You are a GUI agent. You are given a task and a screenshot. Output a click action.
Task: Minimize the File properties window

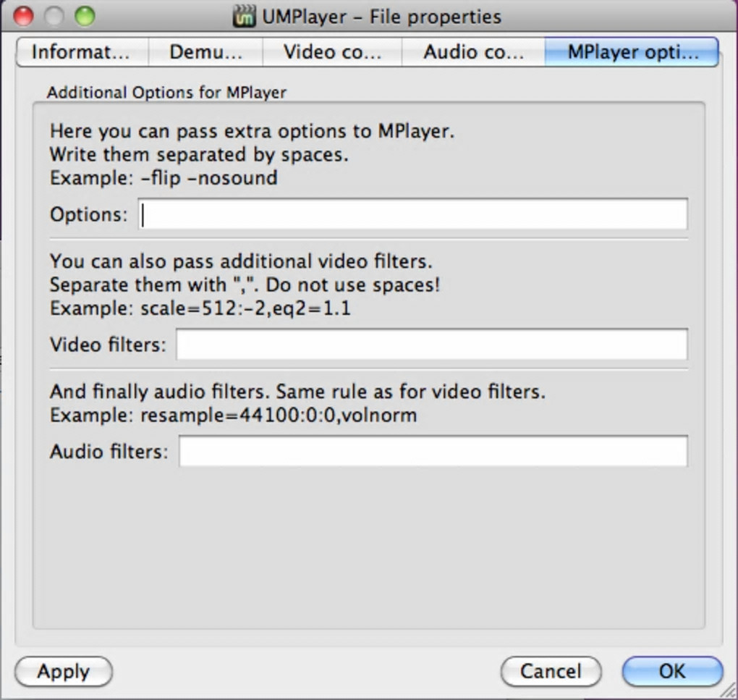pyautogui.click(x=55, y=16)
